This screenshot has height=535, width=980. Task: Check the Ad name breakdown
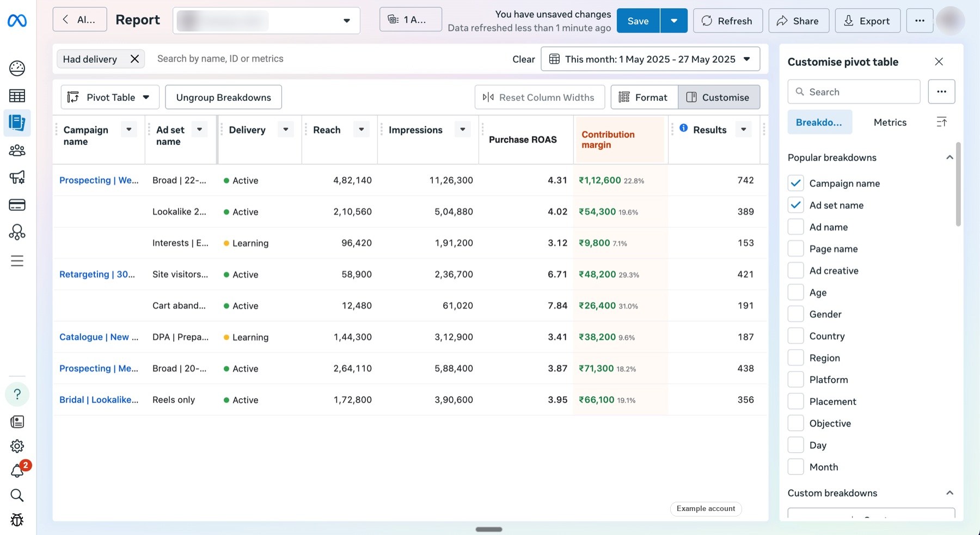(795, 227)
